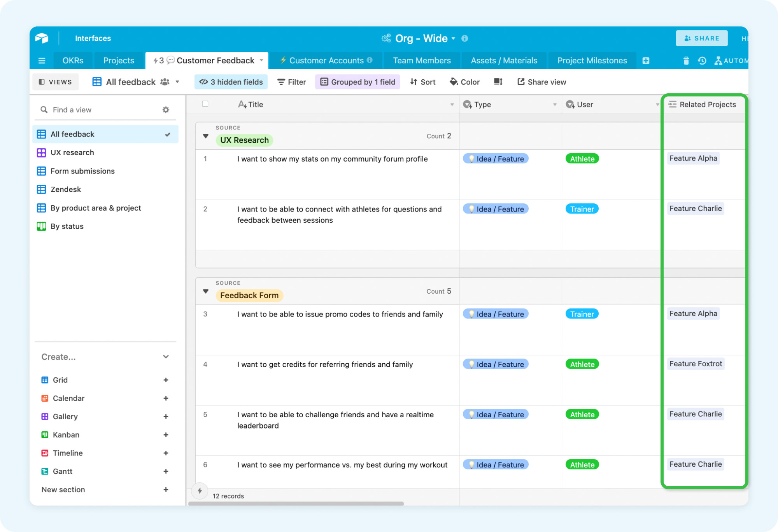Image resolution: width=778 pixels, height=532 pixels.
Task: Collapse the Feedback Form group
Action: [206, 291]
